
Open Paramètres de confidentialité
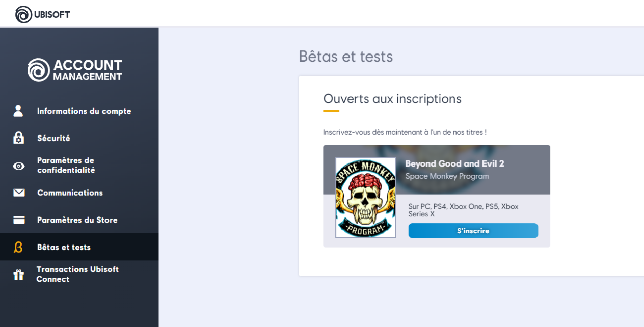tap(66, 166)
